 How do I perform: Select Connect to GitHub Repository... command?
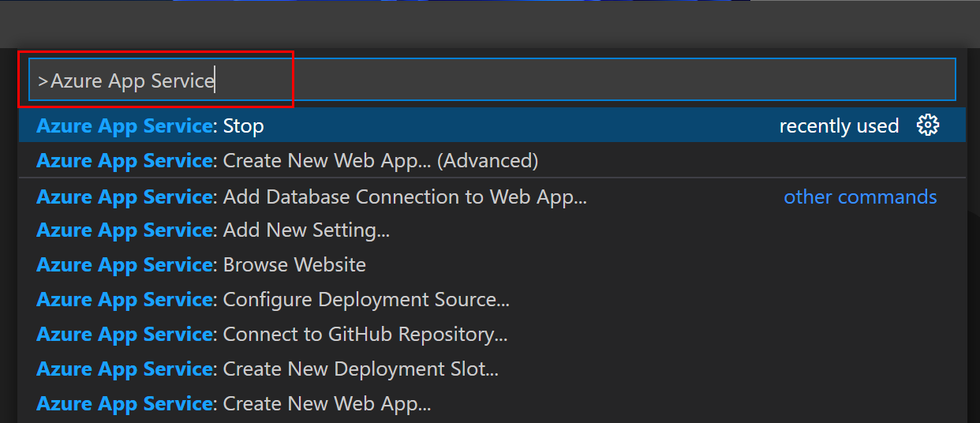pos(365,335)
